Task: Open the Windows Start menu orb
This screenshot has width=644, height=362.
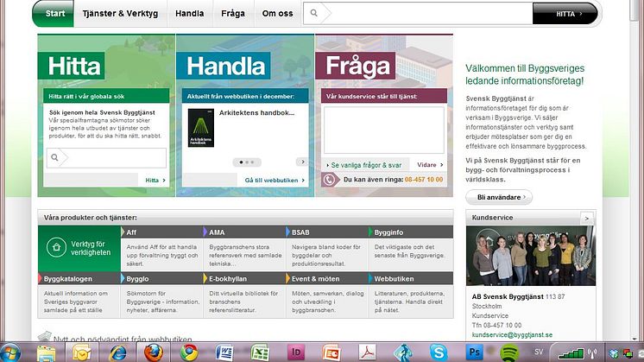Action: pyautogui.click(x=10, y=352)
